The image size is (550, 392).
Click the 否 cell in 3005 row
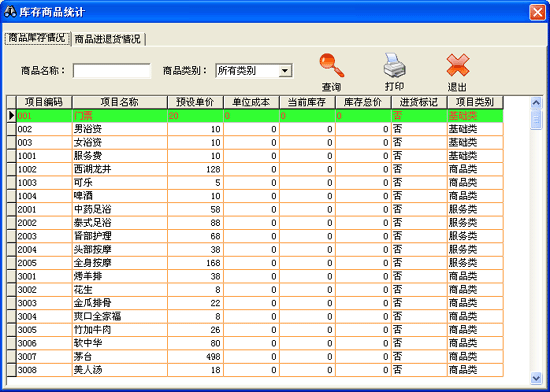[x=420, y=330]
